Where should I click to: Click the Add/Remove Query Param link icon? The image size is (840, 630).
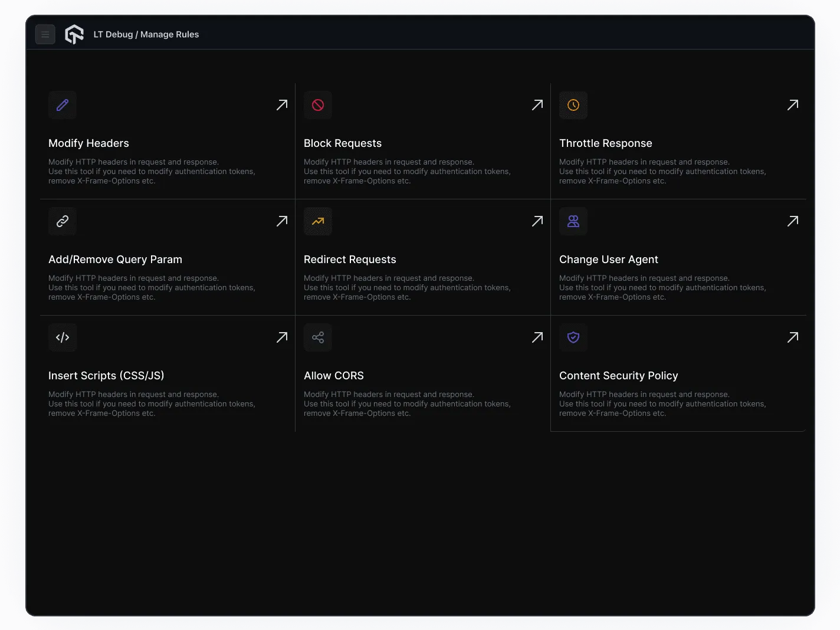coord(62,221)
